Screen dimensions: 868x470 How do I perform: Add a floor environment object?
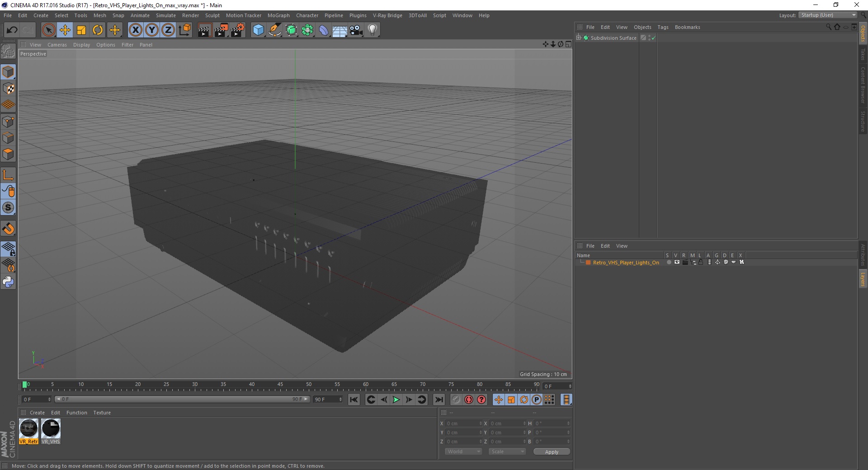click(x=340, y=30)
